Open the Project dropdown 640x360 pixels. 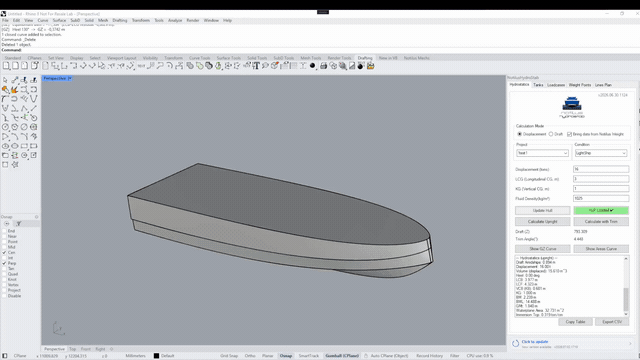(542, 153)
